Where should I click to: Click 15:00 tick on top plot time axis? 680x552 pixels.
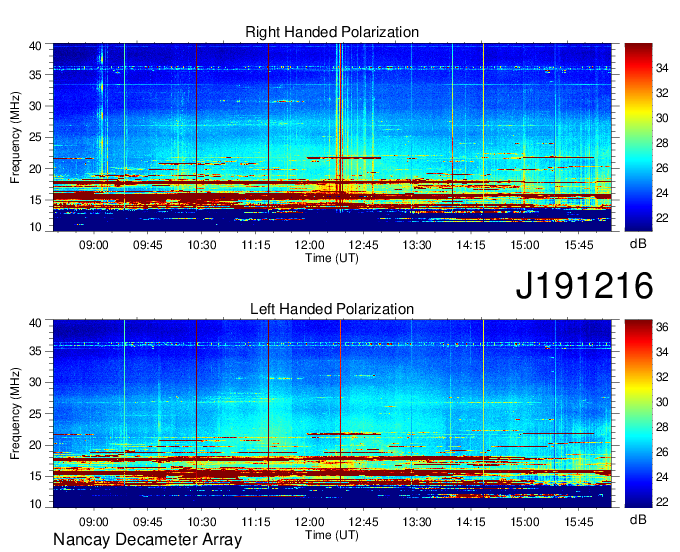pos(525,245)
